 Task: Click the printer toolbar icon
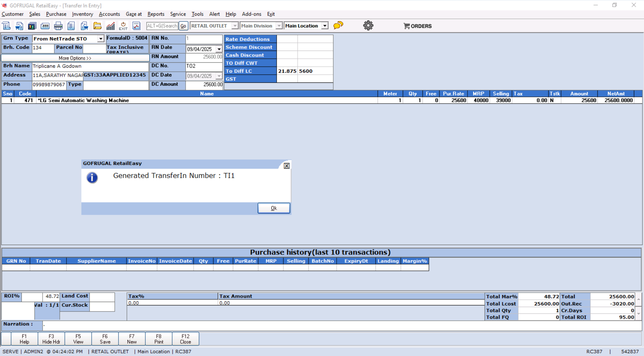tap(58, 26)
